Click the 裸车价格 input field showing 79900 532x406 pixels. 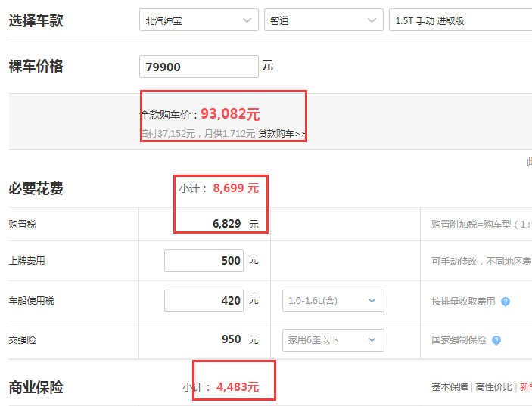click(199, 67)
